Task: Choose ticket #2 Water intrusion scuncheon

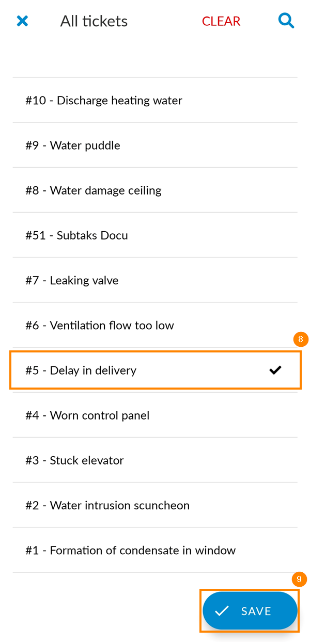Action: tap(155, 505)
